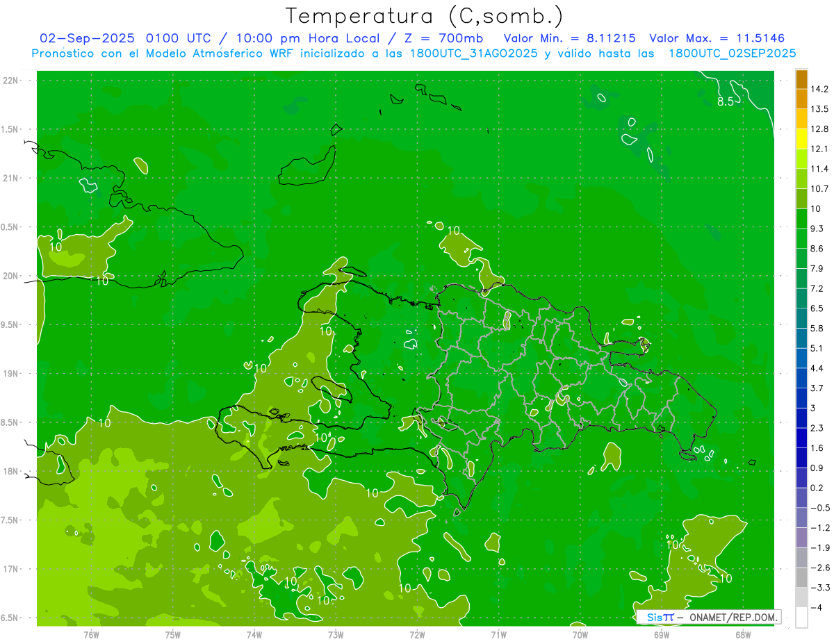Click the legend value '3.7'

(x=817, y=388)
